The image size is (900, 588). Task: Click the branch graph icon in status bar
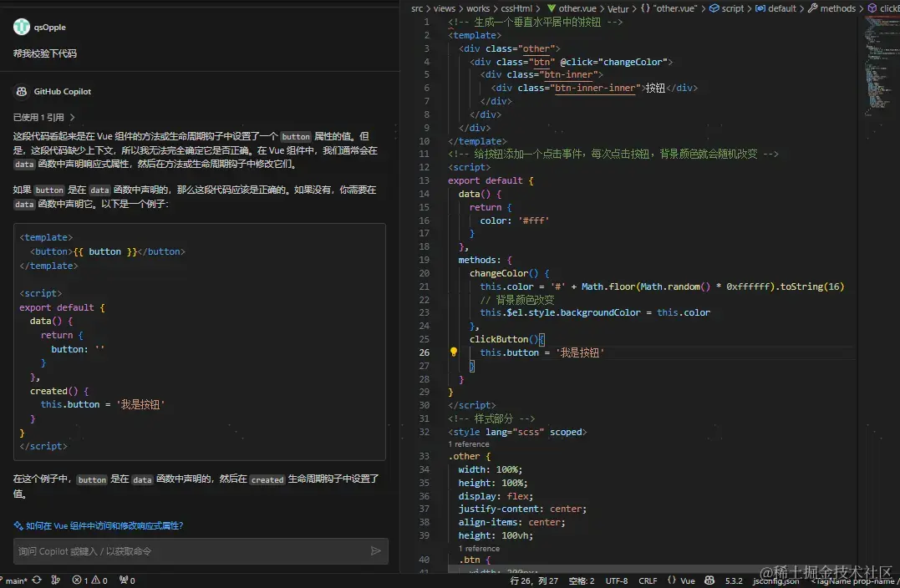[56, 580]
